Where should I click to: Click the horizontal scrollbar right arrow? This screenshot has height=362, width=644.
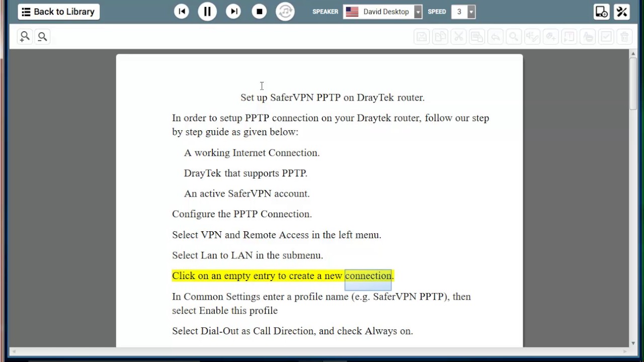(x=625, y=351)
